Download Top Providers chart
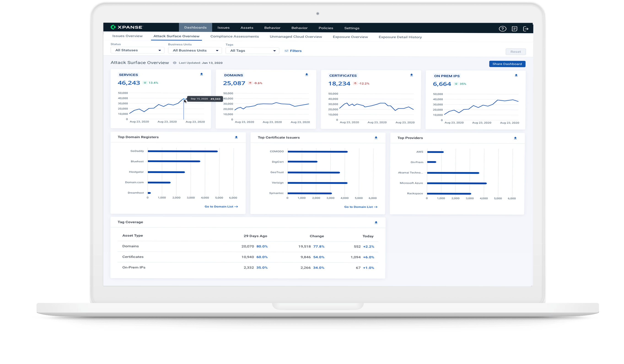The height and width of the screenshot is (364, 624). pos(515,138)
